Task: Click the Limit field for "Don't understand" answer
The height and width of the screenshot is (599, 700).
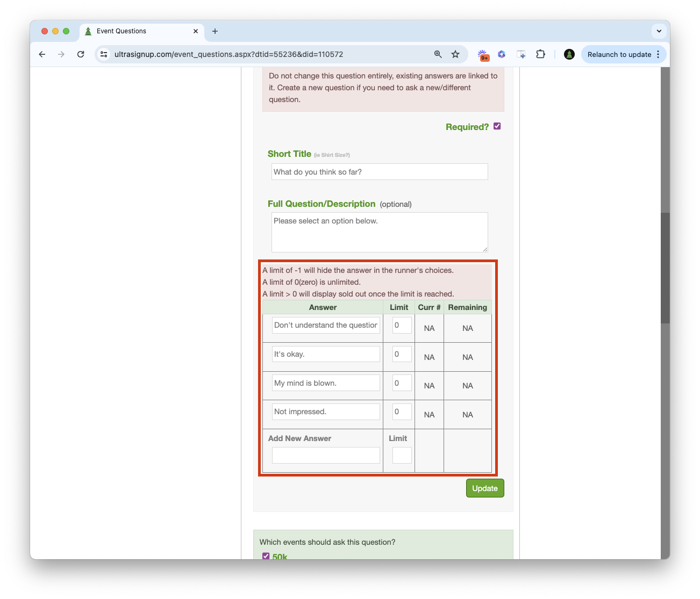Action: (402, 325)
